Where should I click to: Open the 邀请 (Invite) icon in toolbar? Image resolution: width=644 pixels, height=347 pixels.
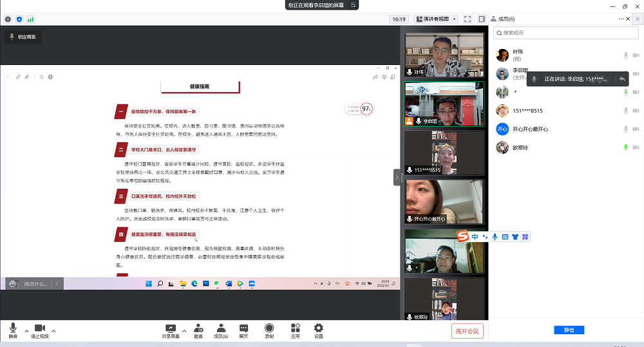point(198,330)
